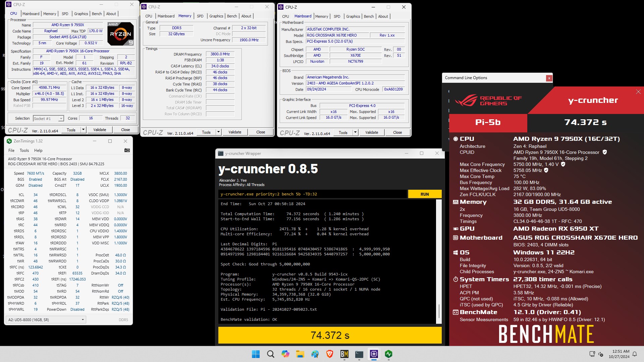Image resolution: width=644 pixels, height=362 pixels.
Task: Open the ZenTimings taskbar icon
Action: point(388,354)
